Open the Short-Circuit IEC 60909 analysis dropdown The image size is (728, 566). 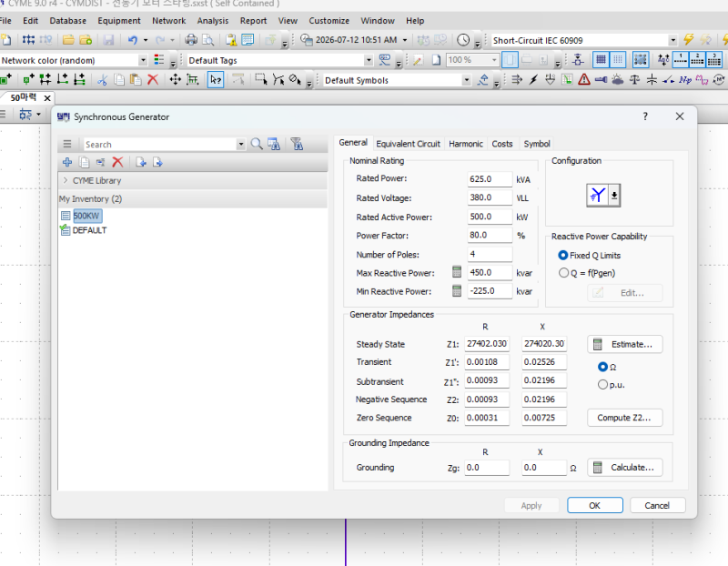point(672,40)
